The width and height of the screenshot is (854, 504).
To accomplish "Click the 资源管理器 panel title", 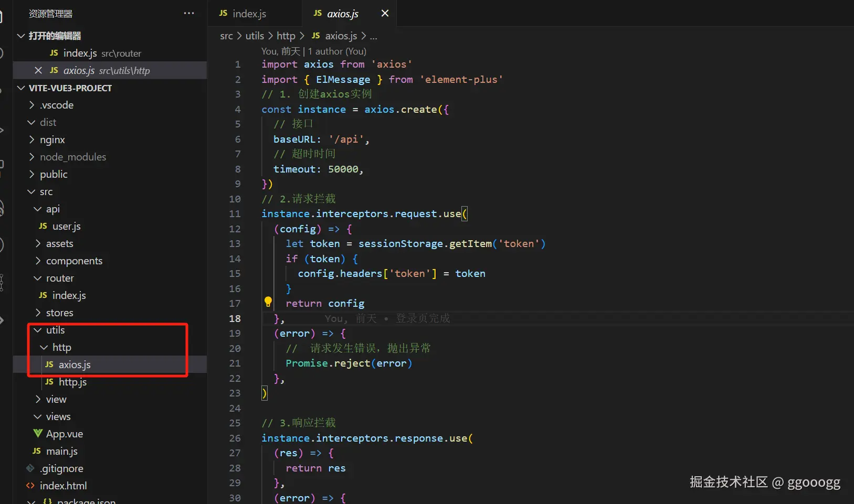I will 50,14.
